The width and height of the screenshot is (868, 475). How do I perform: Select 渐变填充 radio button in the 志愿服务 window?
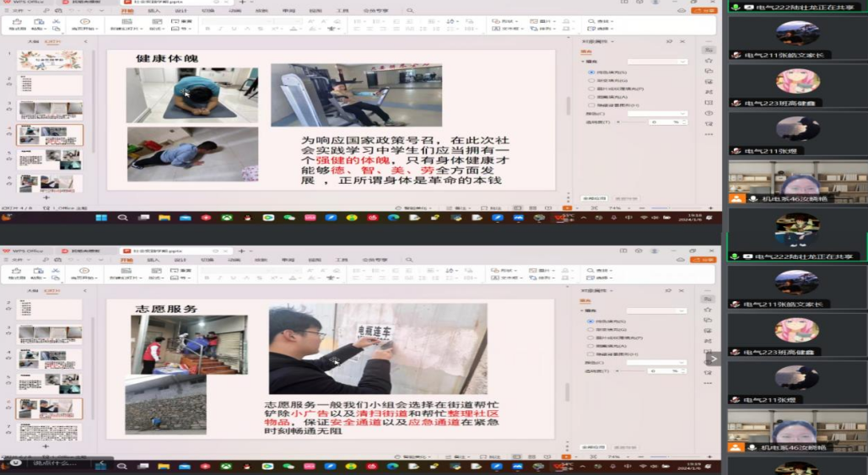click(x=590, y=329)
